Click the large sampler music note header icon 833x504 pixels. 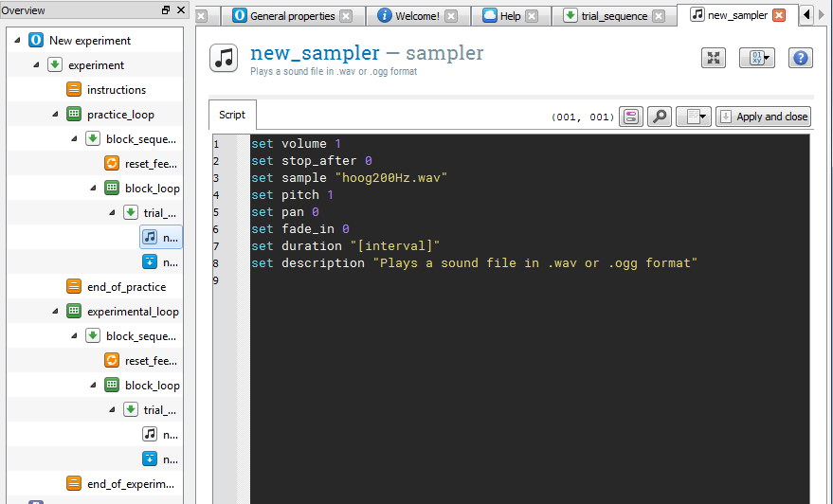(224, 58)
